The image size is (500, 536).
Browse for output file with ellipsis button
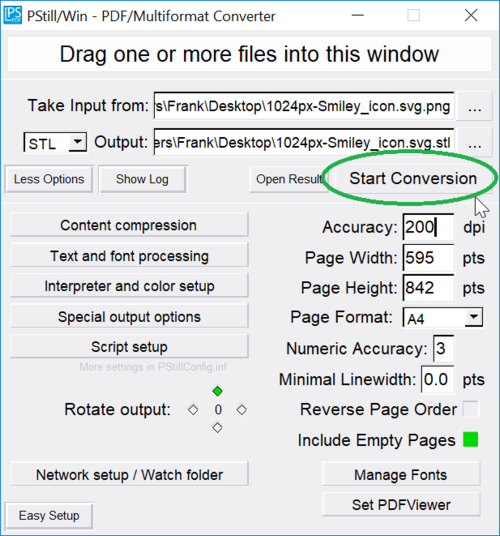[x=474, y=142]
